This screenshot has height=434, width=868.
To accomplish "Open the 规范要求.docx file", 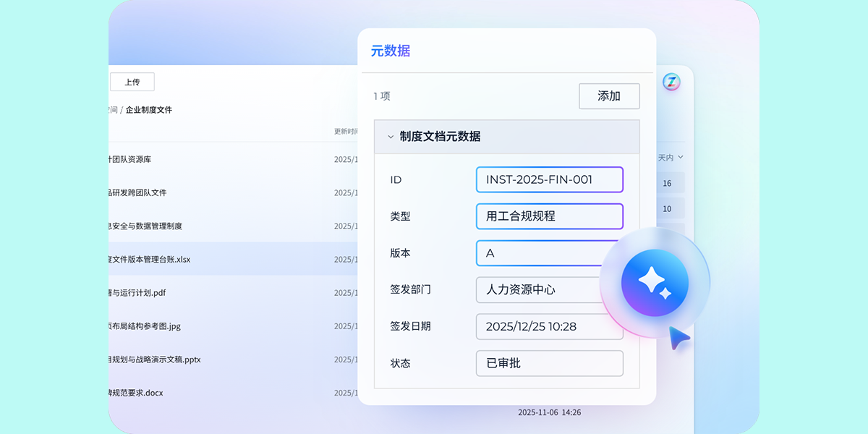I will tap(136, 393).
